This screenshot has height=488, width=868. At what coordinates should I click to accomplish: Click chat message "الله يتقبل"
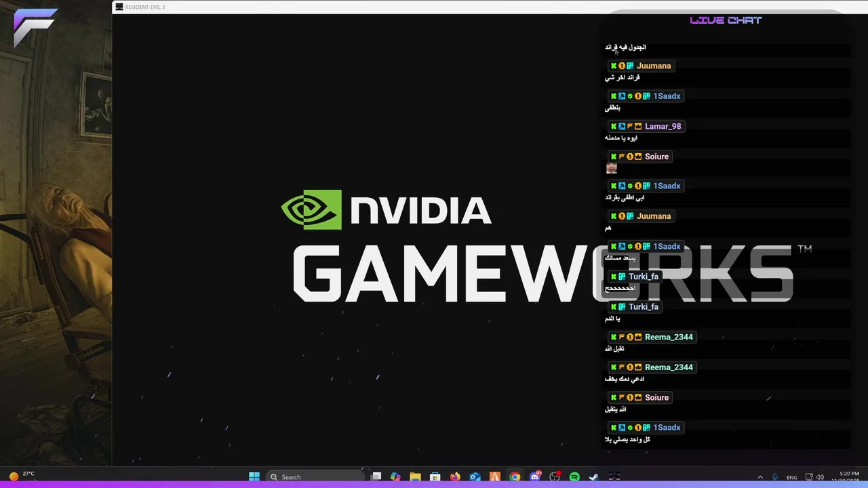[615, 409]
